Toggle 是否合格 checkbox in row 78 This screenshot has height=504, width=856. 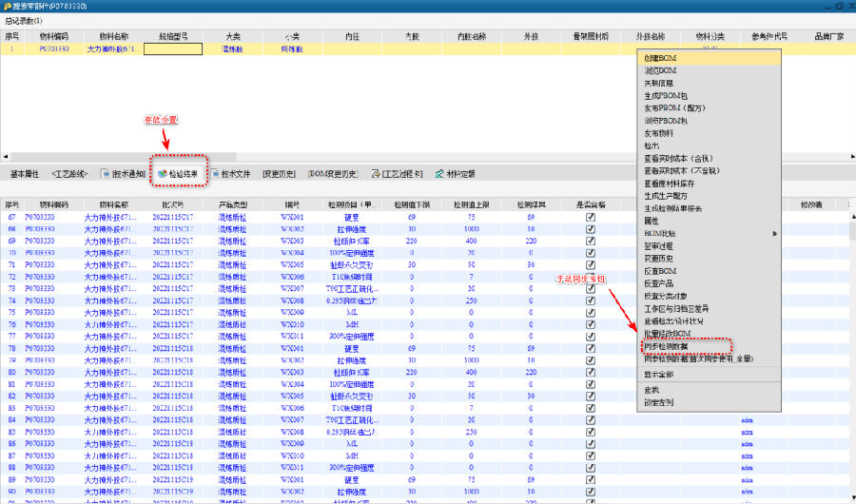point(591,349)
